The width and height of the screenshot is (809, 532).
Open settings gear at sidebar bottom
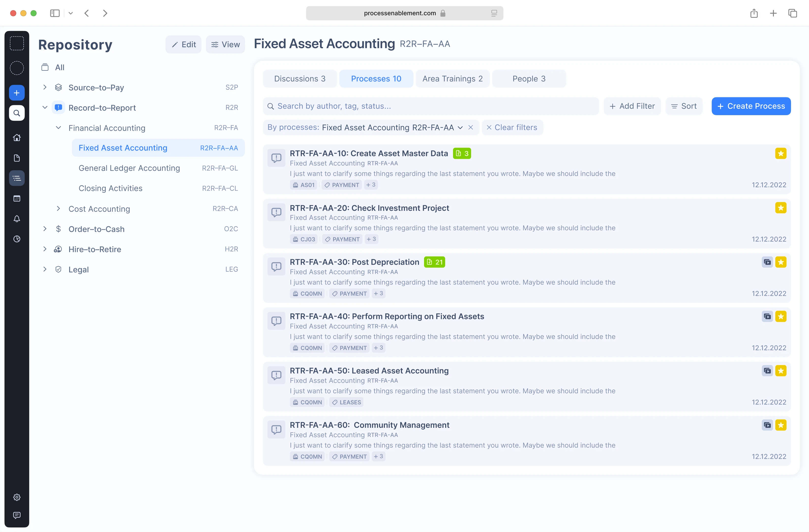tap(17, 497)
